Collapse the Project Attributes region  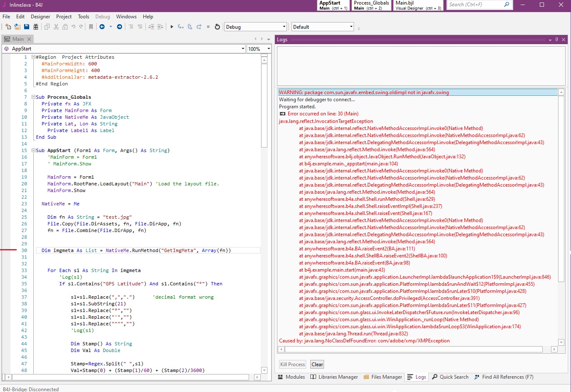(x=33, y=57)
